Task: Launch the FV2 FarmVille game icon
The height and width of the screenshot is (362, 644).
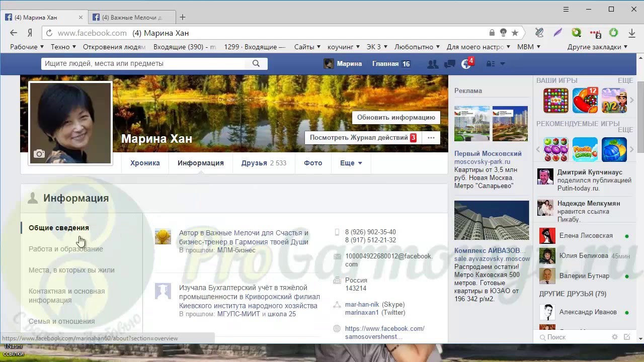Action: (x=614, y=101)
